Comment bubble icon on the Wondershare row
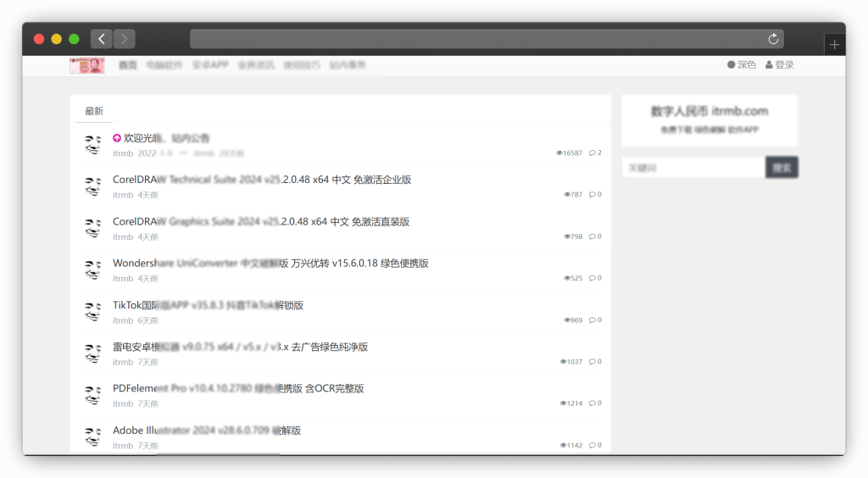Image resolution: width=868 pixels, height=478 pixels. click(593, 278)
